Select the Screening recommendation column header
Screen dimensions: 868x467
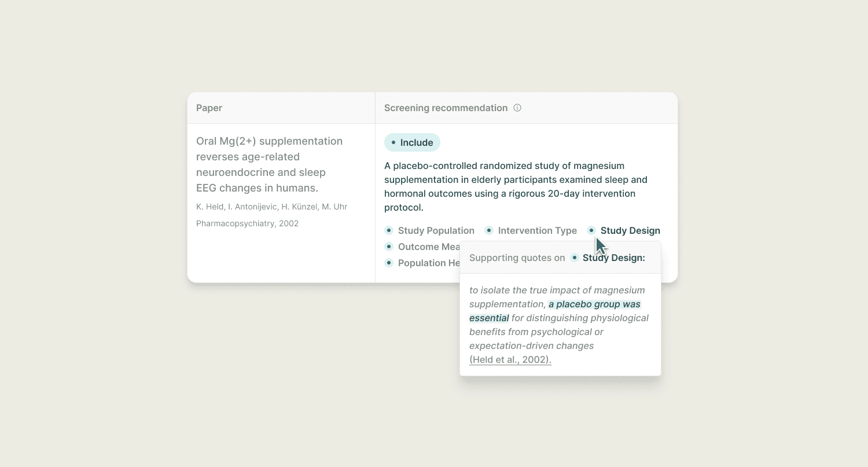(445, 108)
